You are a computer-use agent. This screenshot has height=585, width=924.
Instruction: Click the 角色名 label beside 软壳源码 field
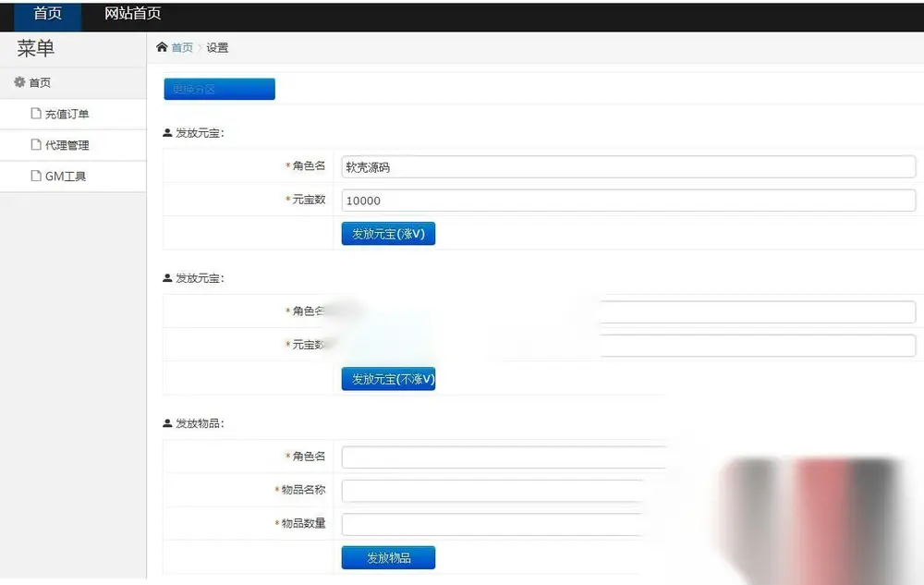click(309, 166)
